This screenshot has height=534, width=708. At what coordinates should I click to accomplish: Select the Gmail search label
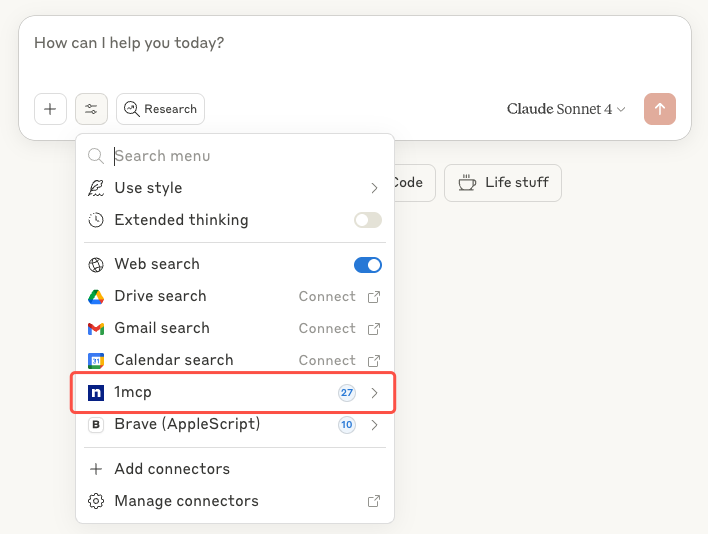[x=162, y=328]
